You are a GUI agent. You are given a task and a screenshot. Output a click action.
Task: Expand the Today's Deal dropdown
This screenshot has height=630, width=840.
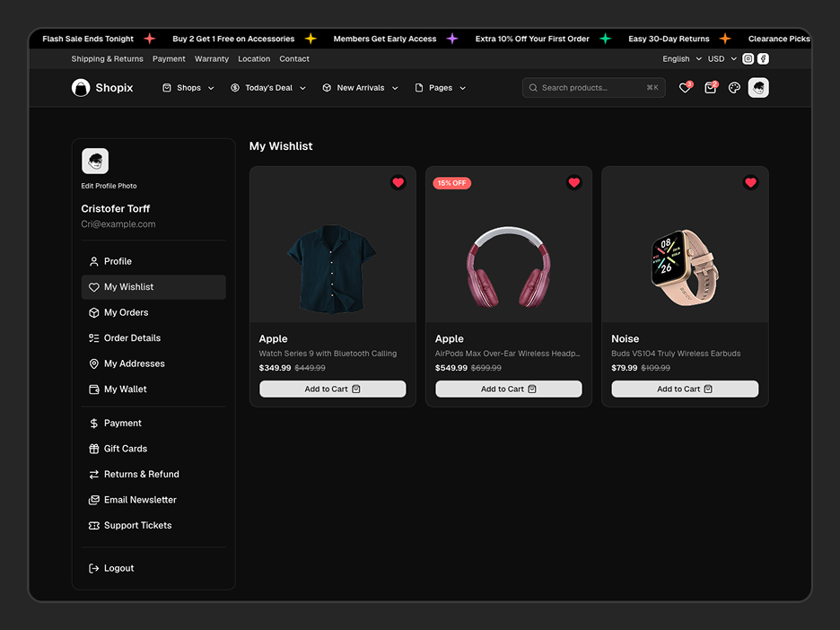pyautogui.click(x=267, y=88)
